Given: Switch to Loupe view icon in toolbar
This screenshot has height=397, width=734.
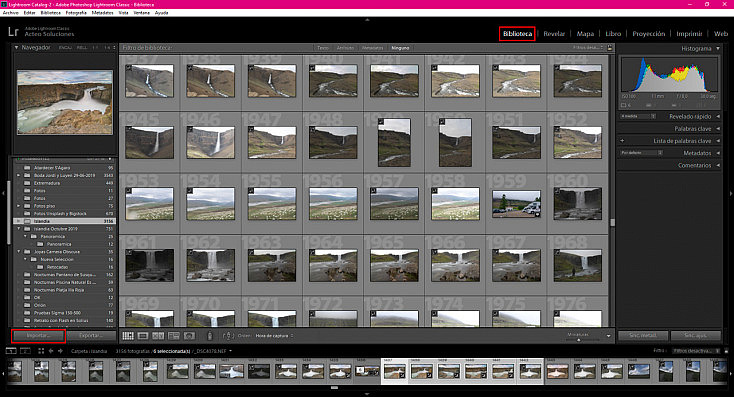Looking at the screenshot, I should (x=143, y=336).
